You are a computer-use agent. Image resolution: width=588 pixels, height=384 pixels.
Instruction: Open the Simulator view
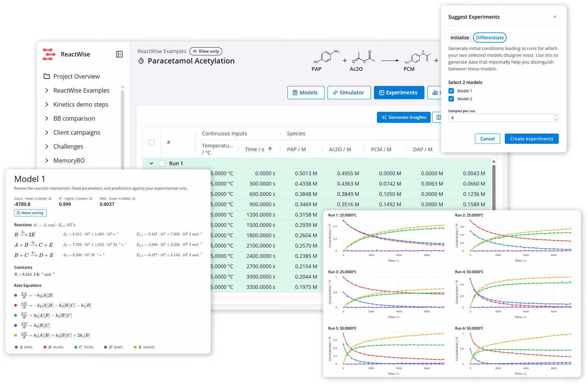[x=349, y=93]
